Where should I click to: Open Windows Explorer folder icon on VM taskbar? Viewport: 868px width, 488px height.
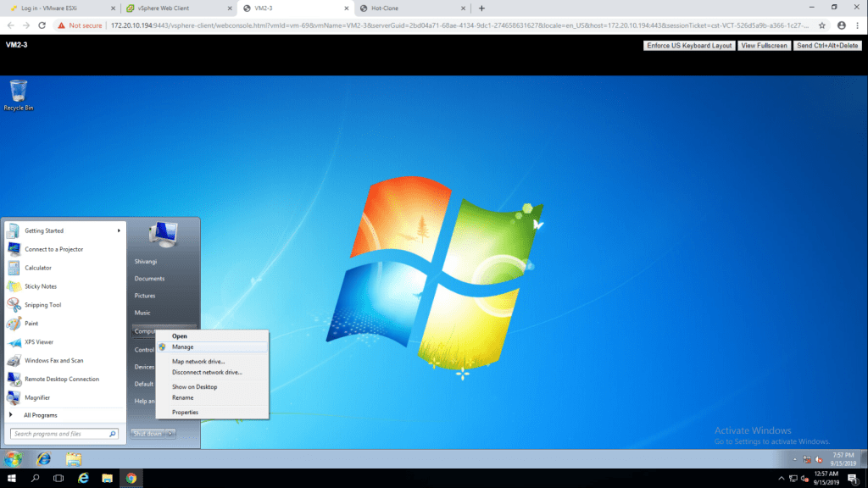click(74, 458)
